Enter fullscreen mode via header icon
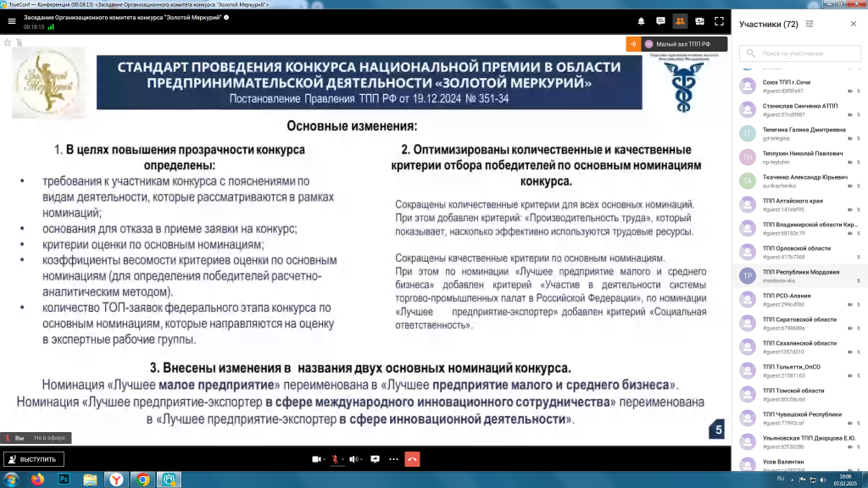 coord(719,21)
